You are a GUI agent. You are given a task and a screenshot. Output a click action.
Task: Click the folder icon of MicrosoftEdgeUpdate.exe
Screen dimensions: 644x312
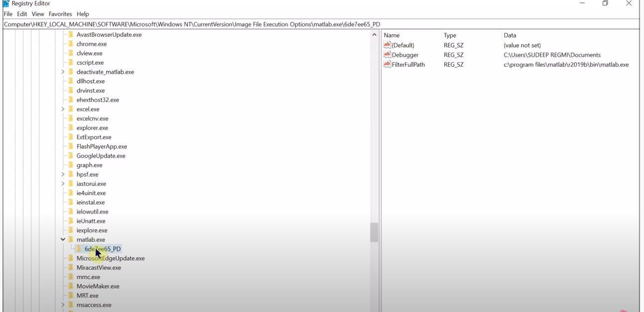pyautogui.click(x=71, y=258)
